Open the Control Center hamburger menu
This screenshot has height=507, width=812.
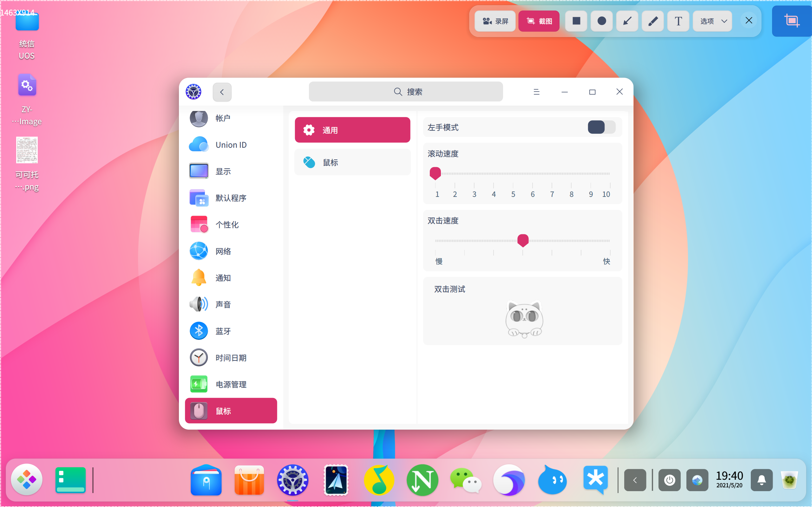tap(536, 92)
